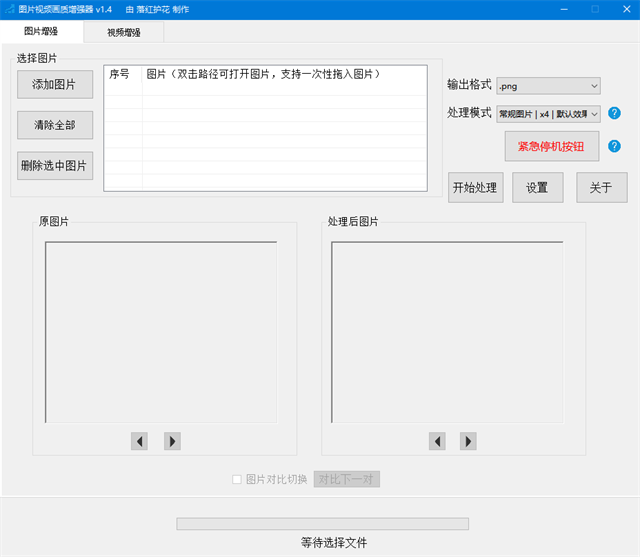The image size is (640, 557).
Task: Click the 关于 about button
Action: tap(602, 188)
